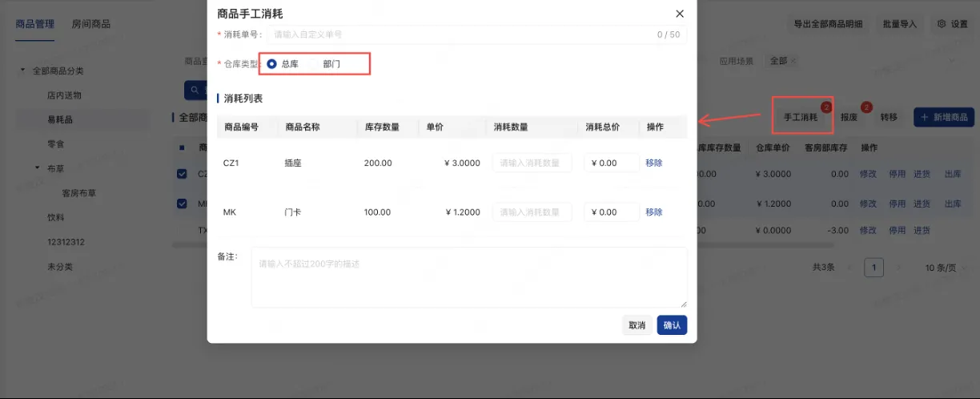Image resolution: width=980 pixels, height=399 pixels.
Task: Click 消耗总价 field in 门卡 row
Action: pos(612,212)
